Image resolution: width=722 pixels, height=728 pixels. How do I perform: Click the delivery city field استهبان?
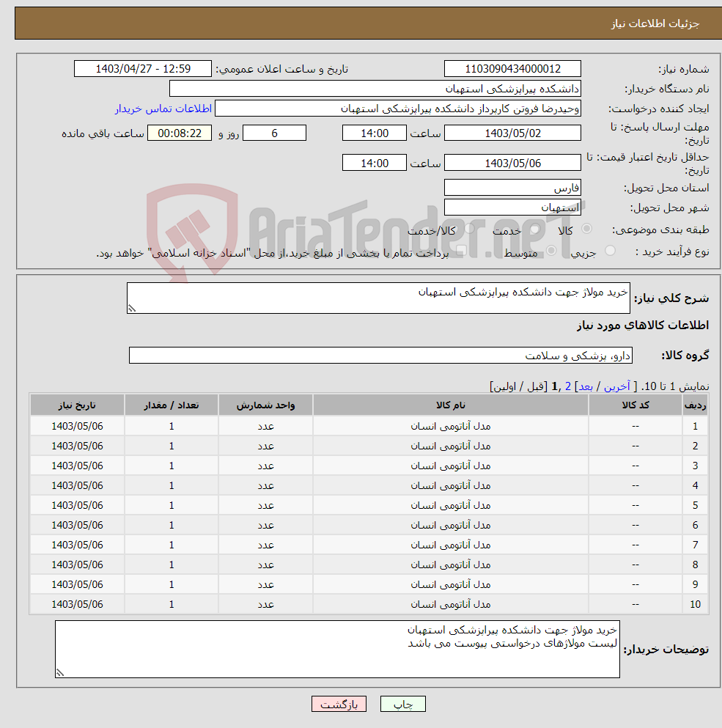(512, 207)
